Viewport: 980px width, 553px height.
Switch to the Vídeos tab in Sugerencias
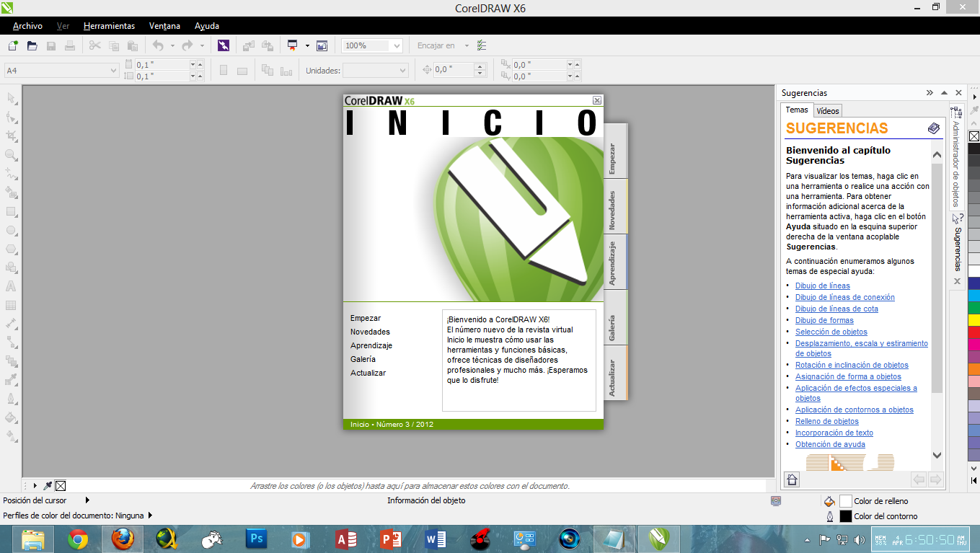pos(828,111)
